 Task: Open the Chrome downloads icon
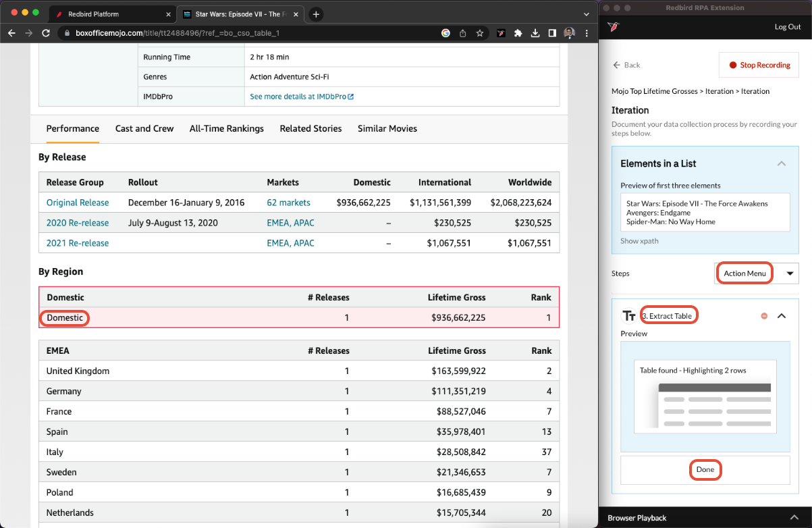click(535, 32)
